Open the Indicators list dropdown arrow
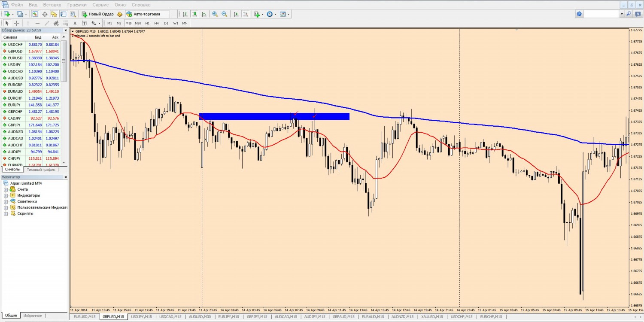This screenshot has width=644, height=322. (262, 14)
